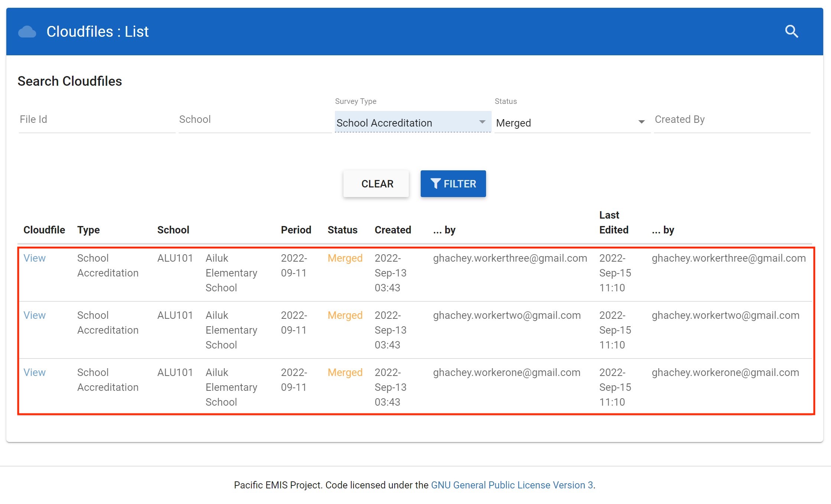Click the Cloudfile column header

(44, 230)
